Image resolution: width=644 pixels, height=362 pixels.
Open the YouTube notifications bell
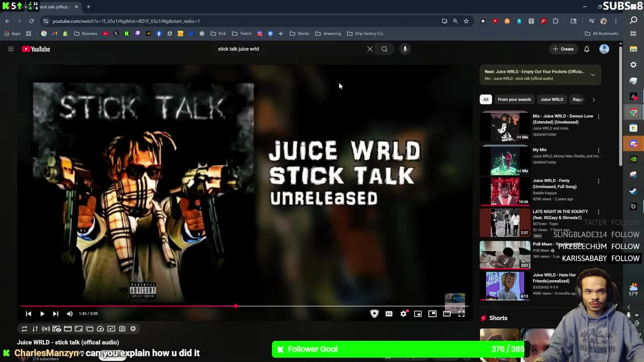coord(587,49)
